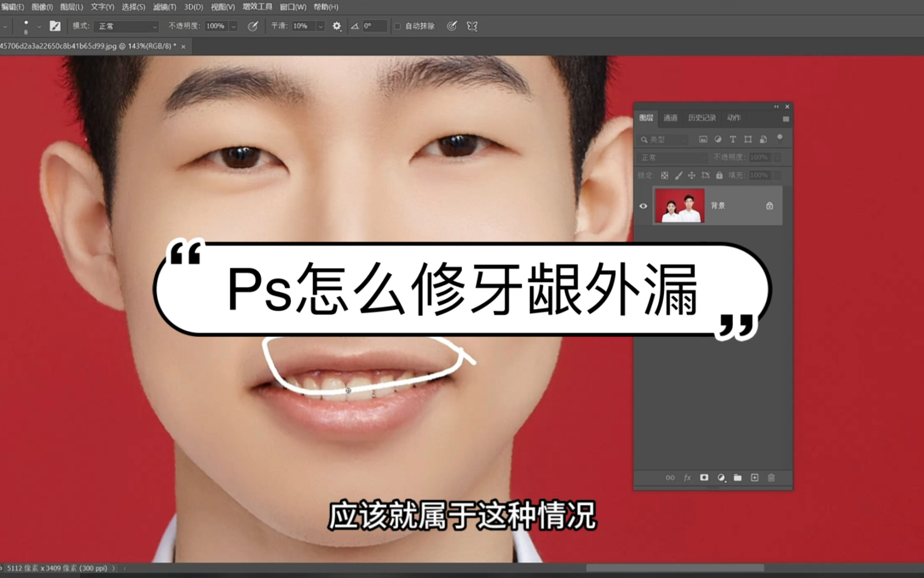Switch to 动作 tab
This screenshot has width=924, height=578.
(734, 118)
